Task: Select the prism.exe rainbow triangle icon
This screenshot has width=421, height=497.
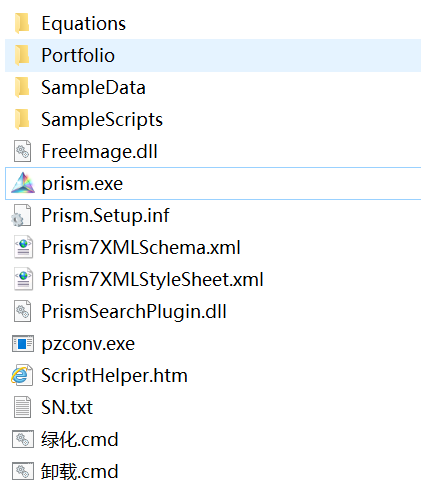Action: point(23,183)
